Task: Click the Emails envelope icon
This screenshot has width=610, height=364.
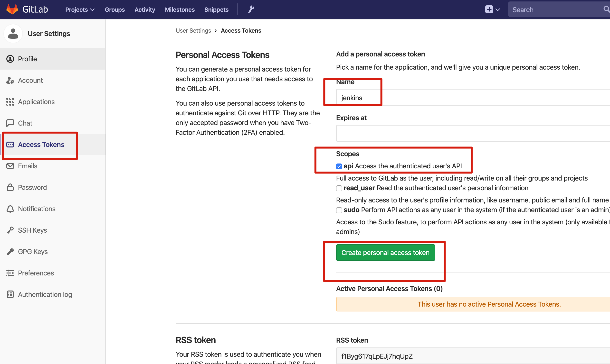Action: (x=10, y=166)
